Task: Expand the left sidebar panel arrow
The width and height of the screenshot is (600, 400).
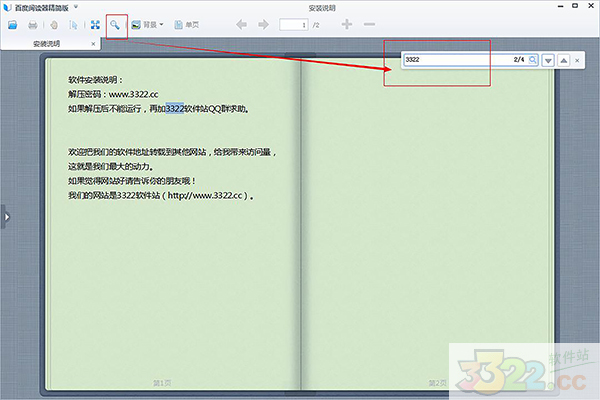Action: (6, 217)
